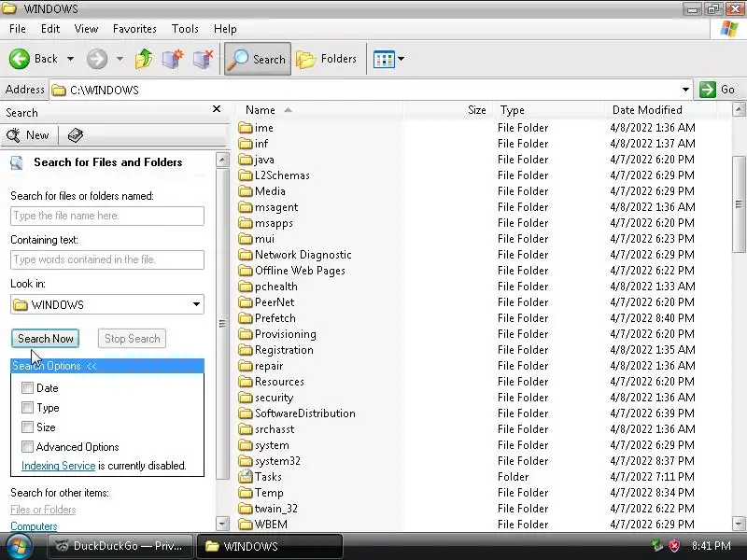Open the Forward history dropdown arrow
The width and height of the screenshot is (747, 560).
pyautogui.click(x=120, y=59)
